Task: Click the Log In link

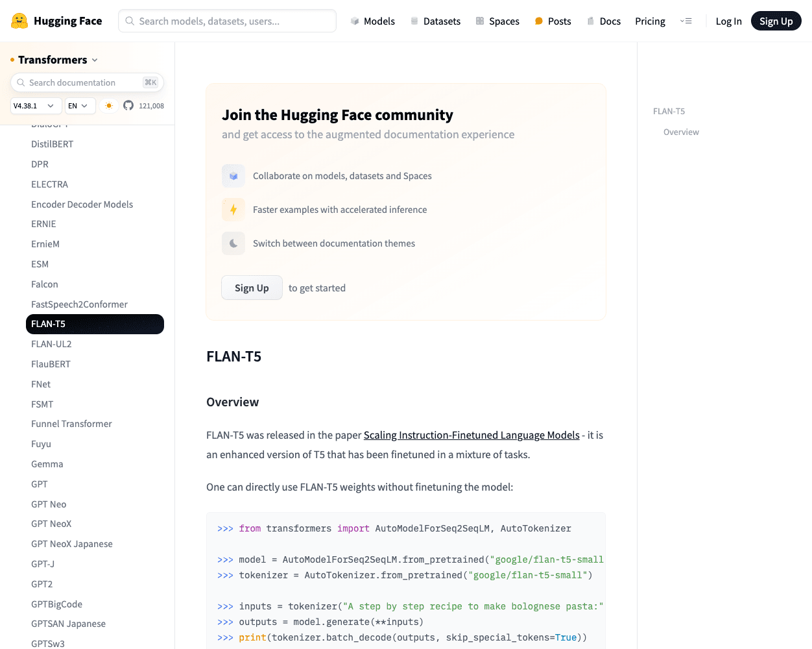Action: point(728,21)
